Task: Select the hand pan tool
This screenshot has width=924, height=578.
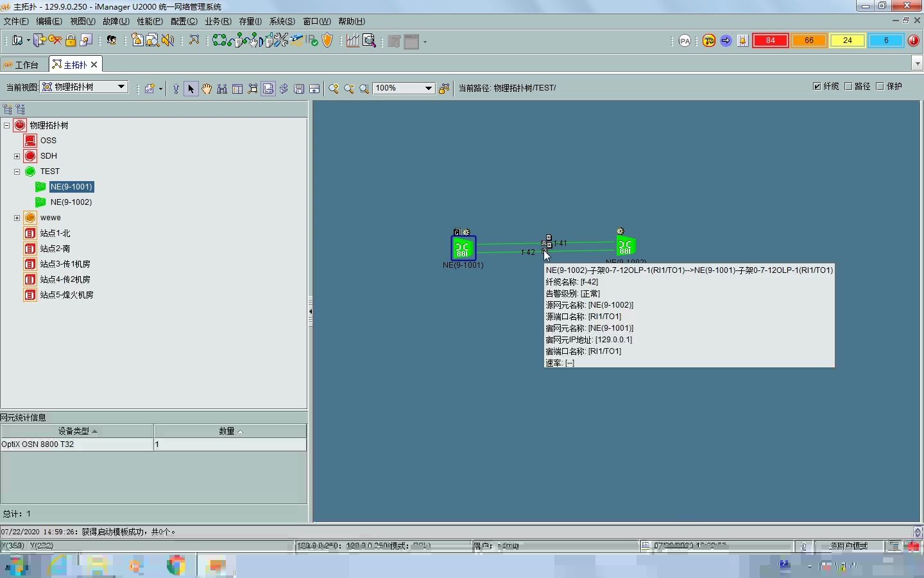Action: point(207,89)
